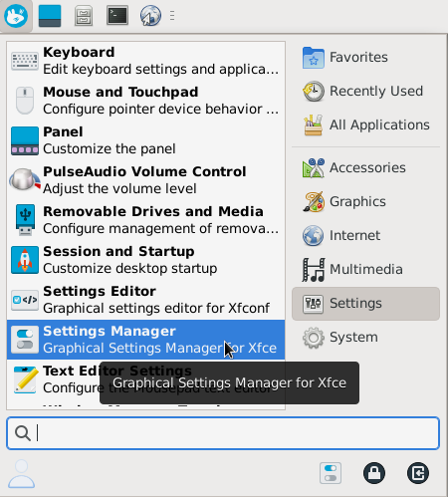Open the Accessories category
Image resolution: width=448 pixels, height=497 pixels.
pyautogui.click(x=365, y=168)
